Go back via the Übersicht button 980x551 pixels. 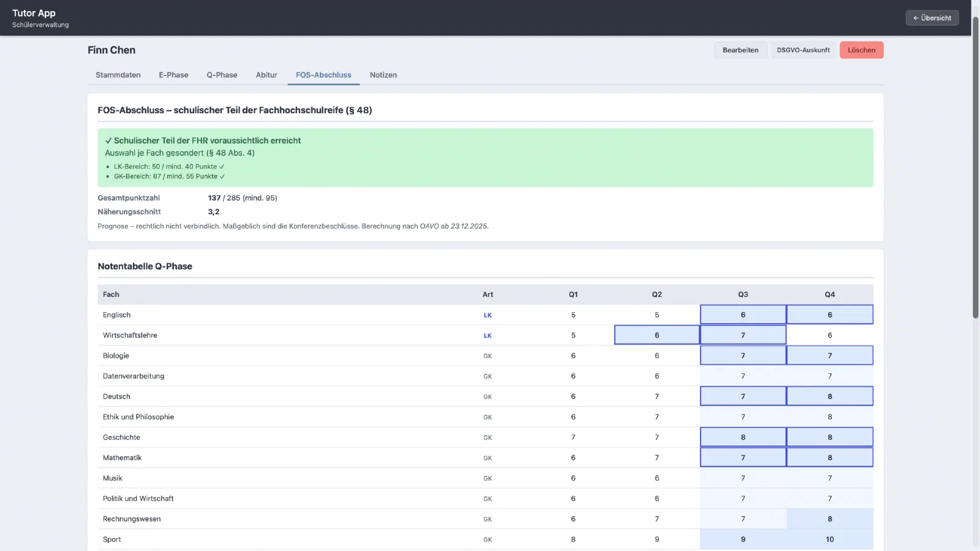pos(932,18)
